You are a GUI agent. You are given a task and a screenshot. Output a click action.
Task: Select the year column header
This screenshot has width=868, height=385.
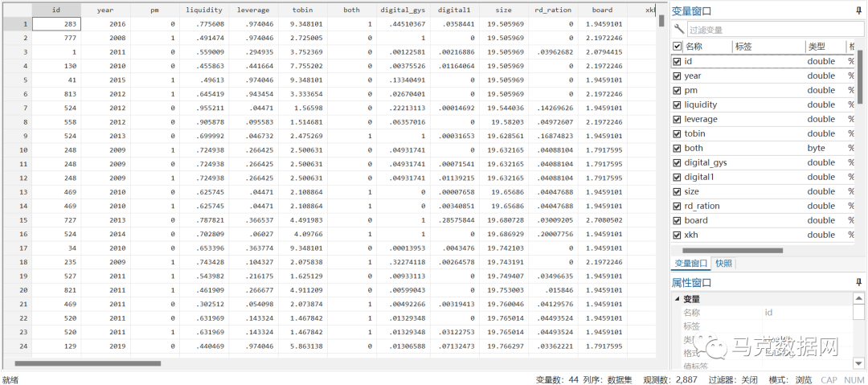coord(106,10)
